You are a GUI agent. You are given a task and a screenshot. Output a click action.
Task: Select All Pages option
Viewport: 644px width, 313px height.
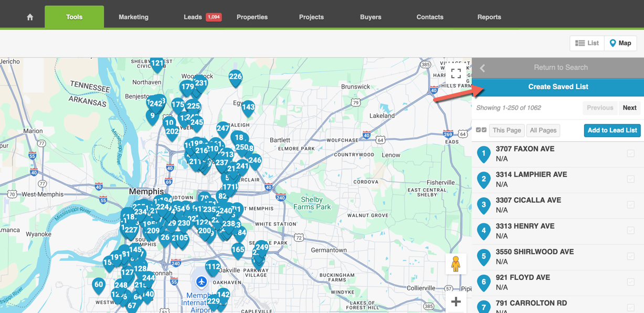click(x=543, y=130)
